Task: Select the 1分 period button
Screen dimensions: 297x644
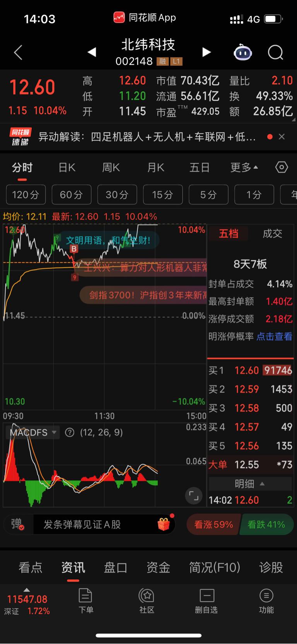Action: (x=254, y=194)
